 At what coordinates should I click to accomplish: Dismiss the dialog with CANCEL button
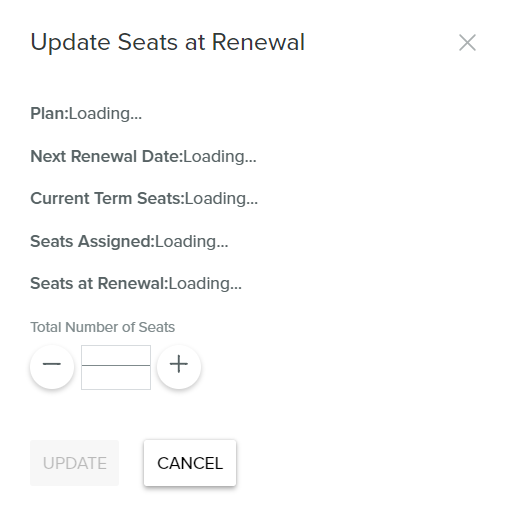tap(190, 463)
